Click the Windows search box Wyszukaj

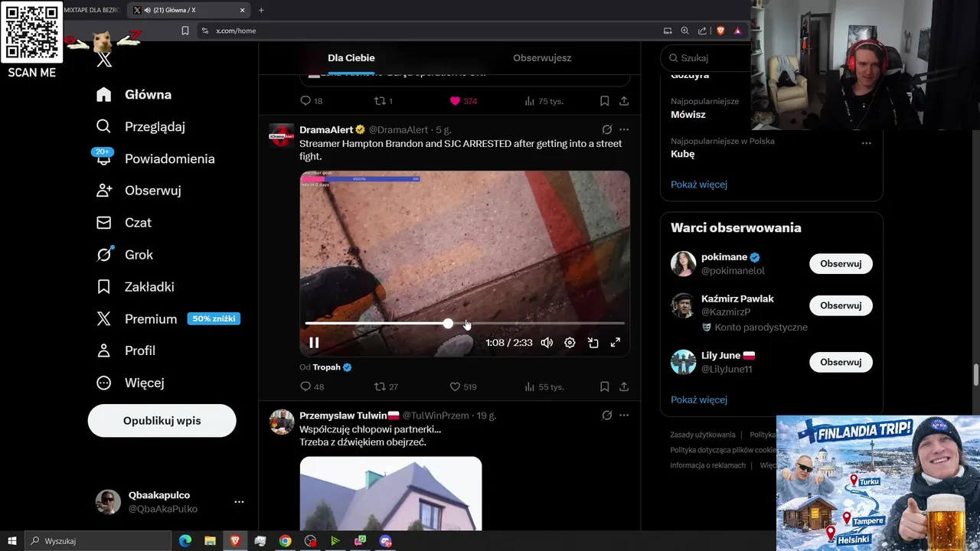[100, 541]
